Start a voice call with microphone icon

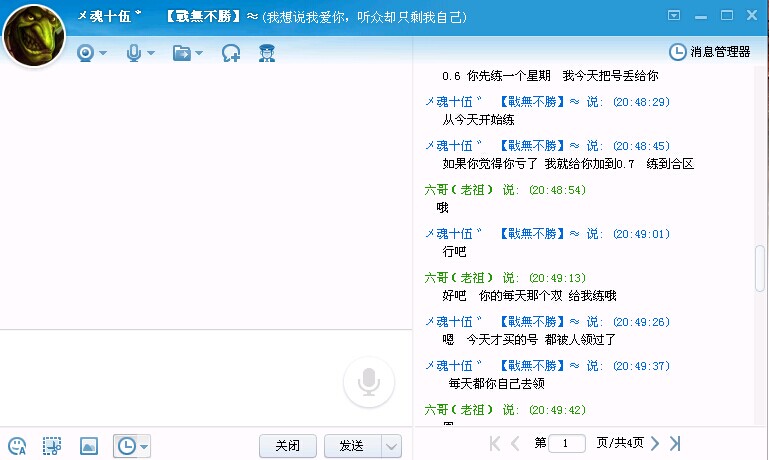pyautogui.click(x=133, y=53)
